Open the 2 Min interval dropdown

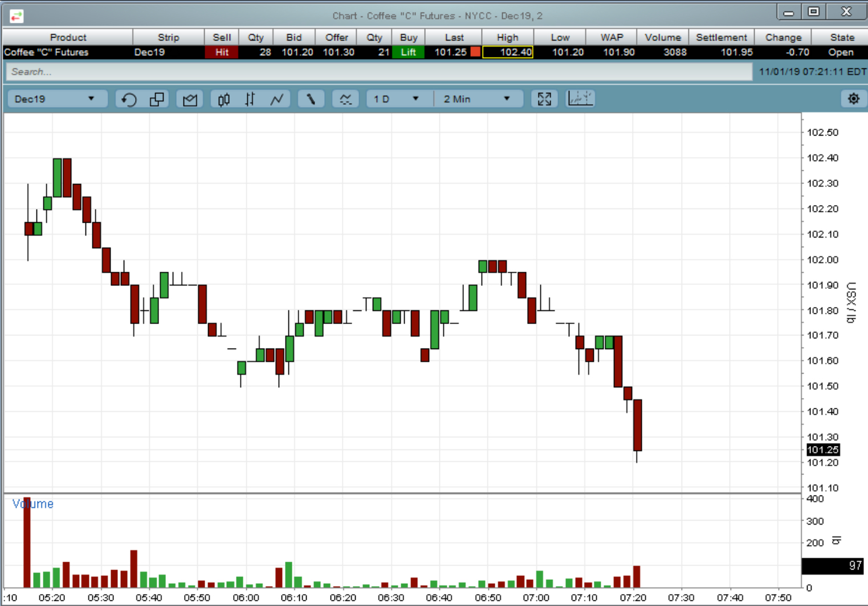click(477, 99)
